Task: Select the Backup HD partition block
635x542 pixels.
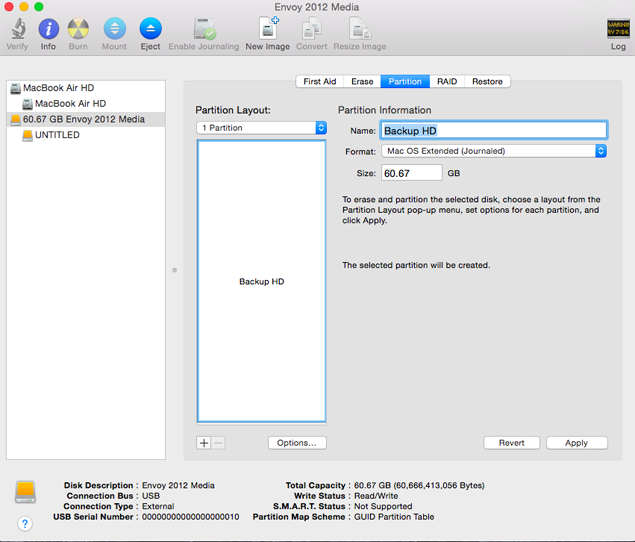Action: tap(262, 281)
